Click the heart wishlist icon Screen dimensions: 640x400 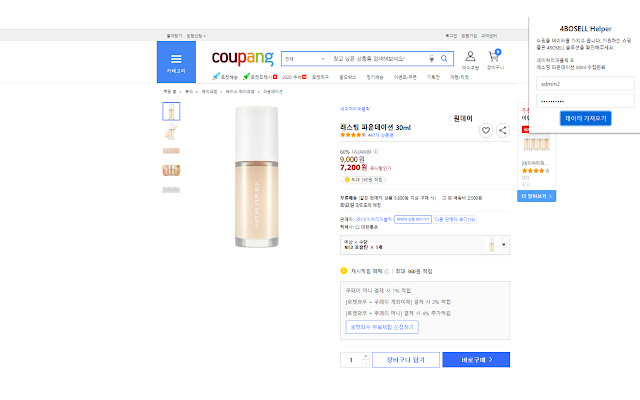[x=486, y=130]
